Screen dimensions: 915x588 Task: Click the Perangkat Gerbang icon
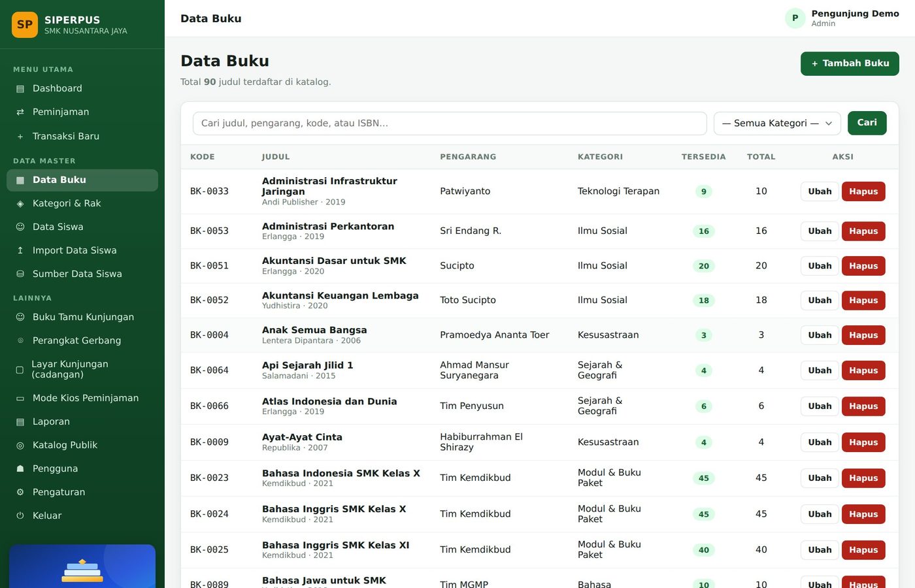coord(20,341)
